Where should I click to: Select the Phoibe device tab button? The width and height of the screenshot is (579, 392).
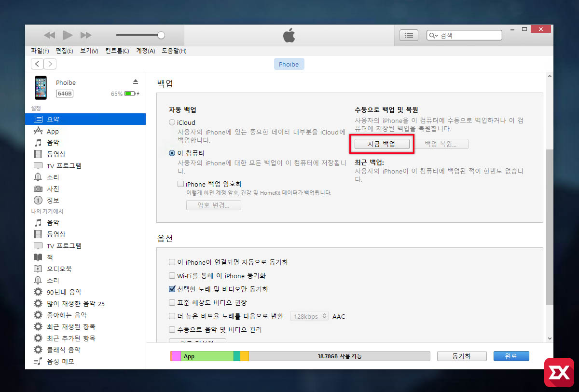coord(289,64)
